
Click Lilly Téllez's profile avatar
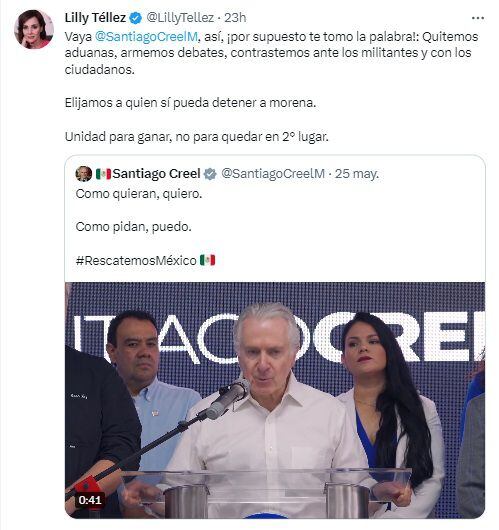coord(34,29)
